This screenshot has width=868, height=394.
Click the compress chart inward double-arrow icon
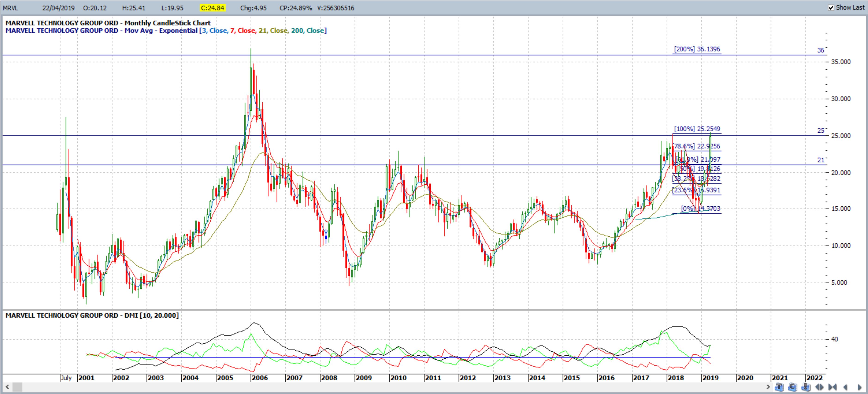pos(833,387)
